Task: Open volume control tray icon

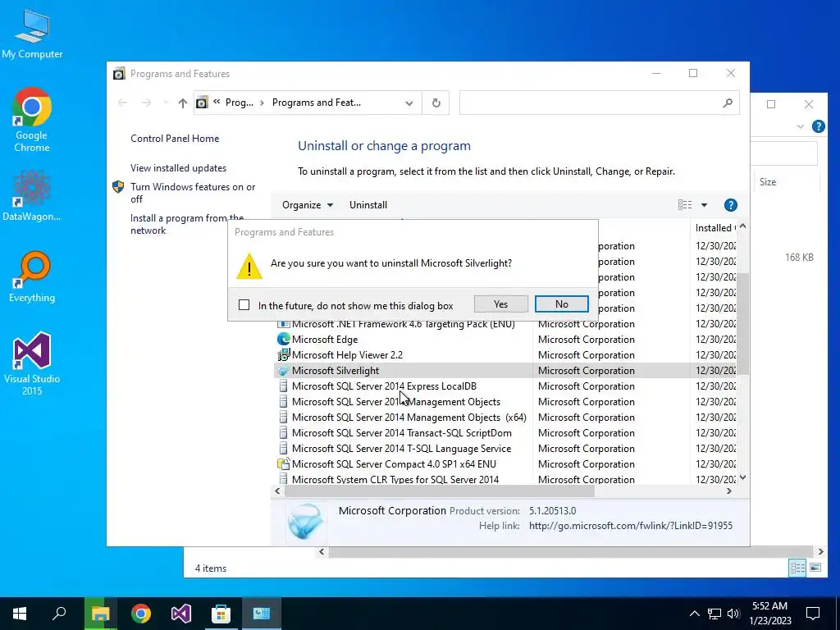Action: [x=733, y=614]
